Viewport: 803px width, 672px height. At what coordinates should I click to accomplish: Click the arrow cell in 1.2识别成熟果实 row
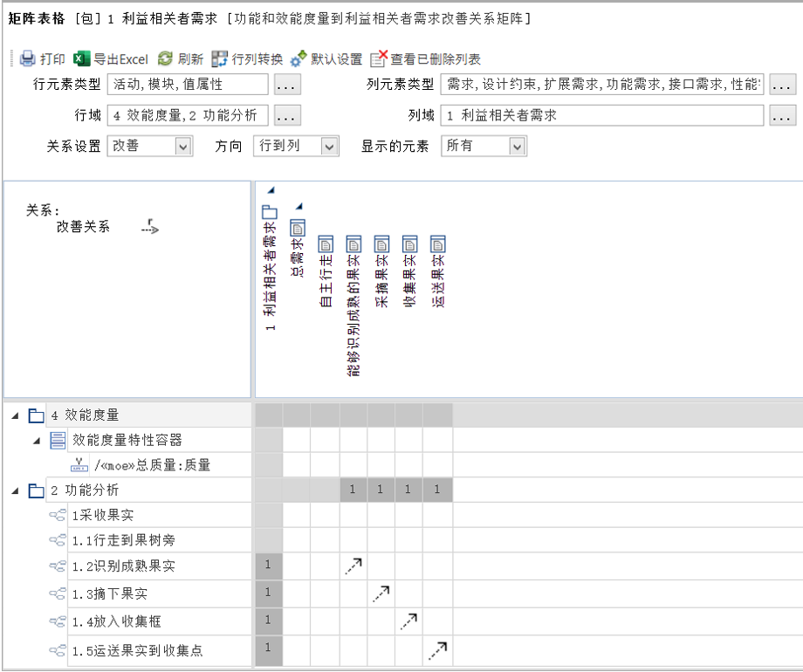click(353, 566)
